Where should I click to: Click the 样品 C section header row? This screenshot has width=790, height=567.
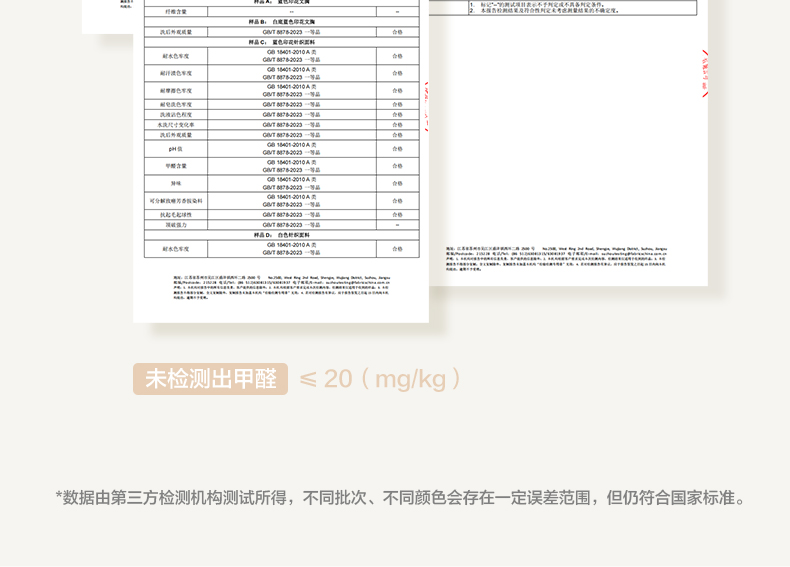point(282,42)
